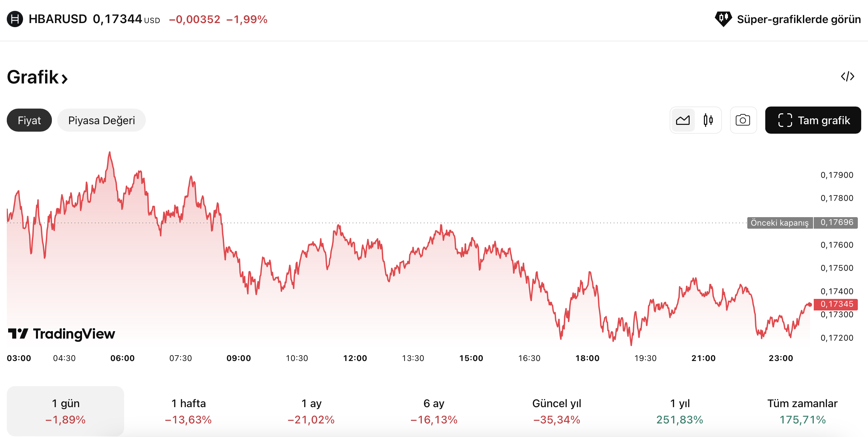Viewport: 868px width, 437px height.
Task: Show the 1 ay price range
Action: coord(311,411)
